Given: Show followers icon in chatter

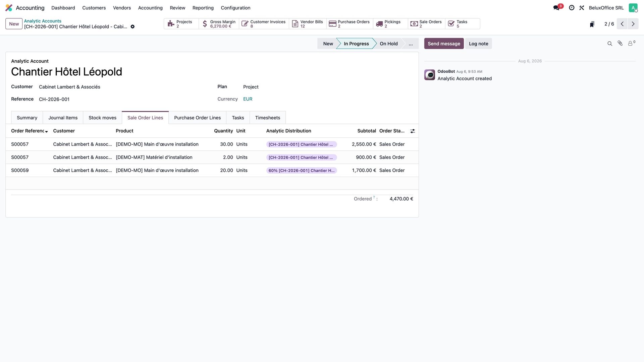Looking at the screenshot, I should (631, 43).
